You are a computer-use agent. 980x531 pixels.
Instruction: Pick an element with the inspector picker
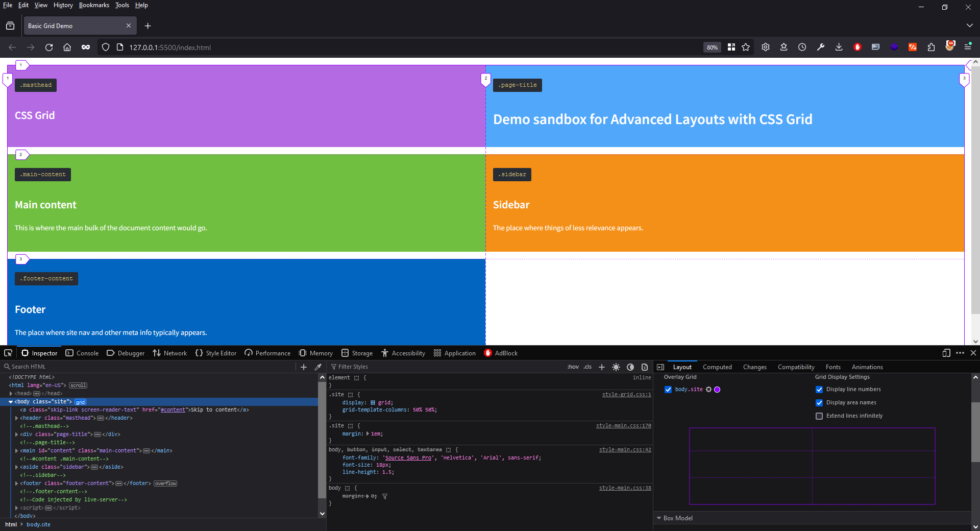click(x=8, y=353)
